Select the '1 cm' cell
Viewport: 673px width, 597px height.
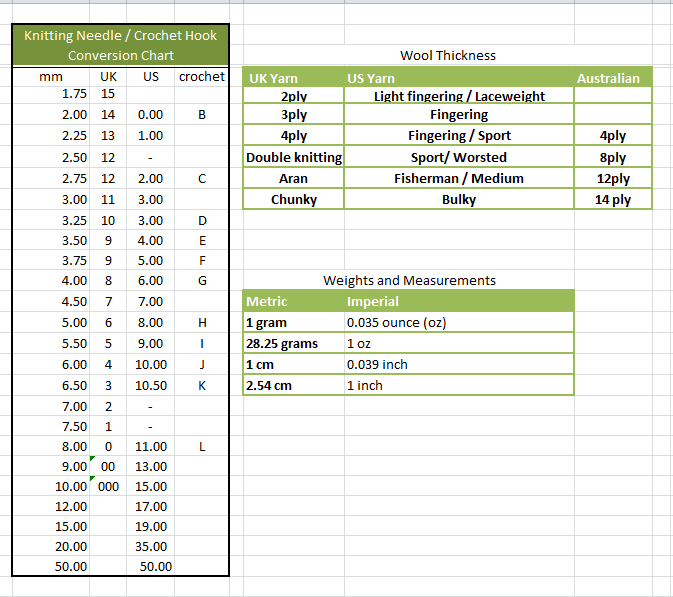pyautogui.click(x=294, y=364)
